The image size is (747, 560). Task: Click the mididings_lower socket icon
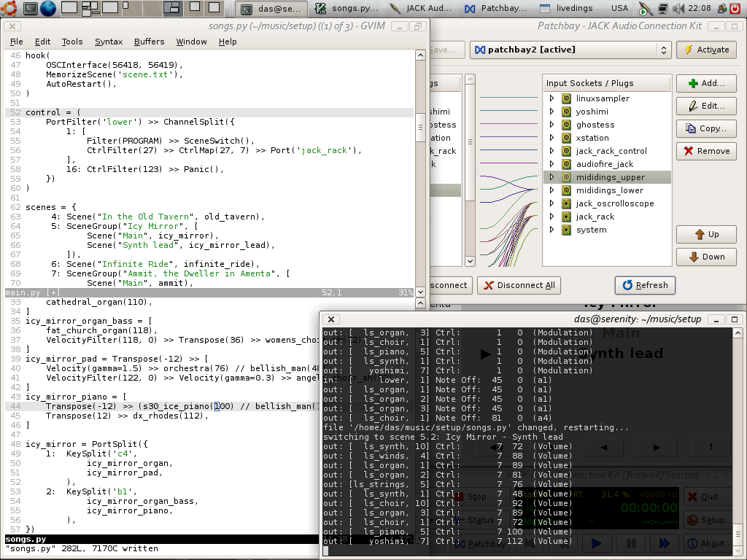[x=566, y=190]
